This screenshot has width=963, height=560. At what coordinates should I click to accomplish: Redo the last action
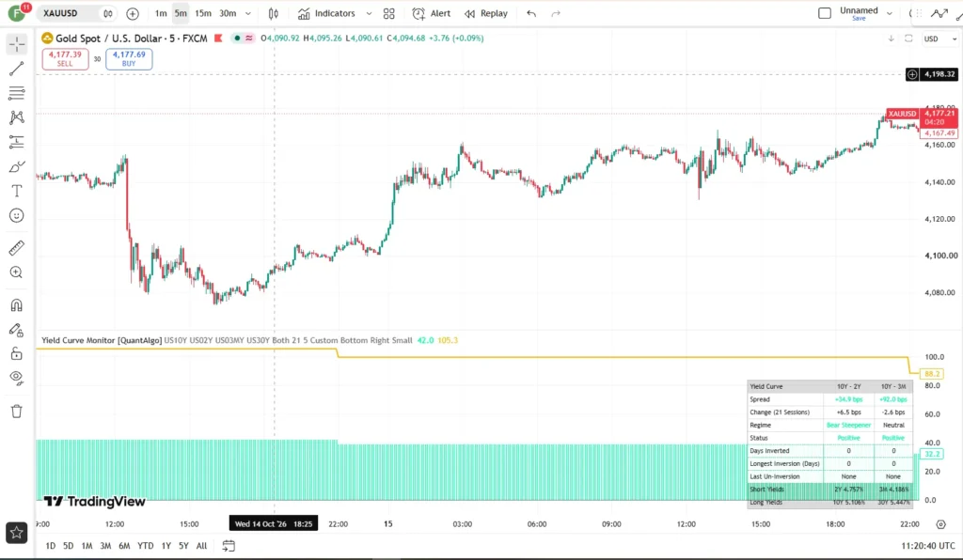pos(556,13)
